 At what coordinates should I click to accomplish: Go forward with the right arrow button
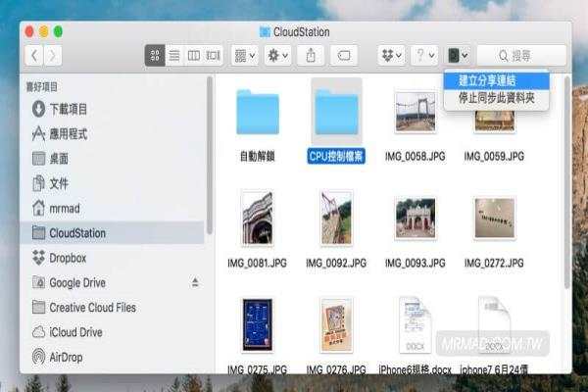(x=53, y=56)
